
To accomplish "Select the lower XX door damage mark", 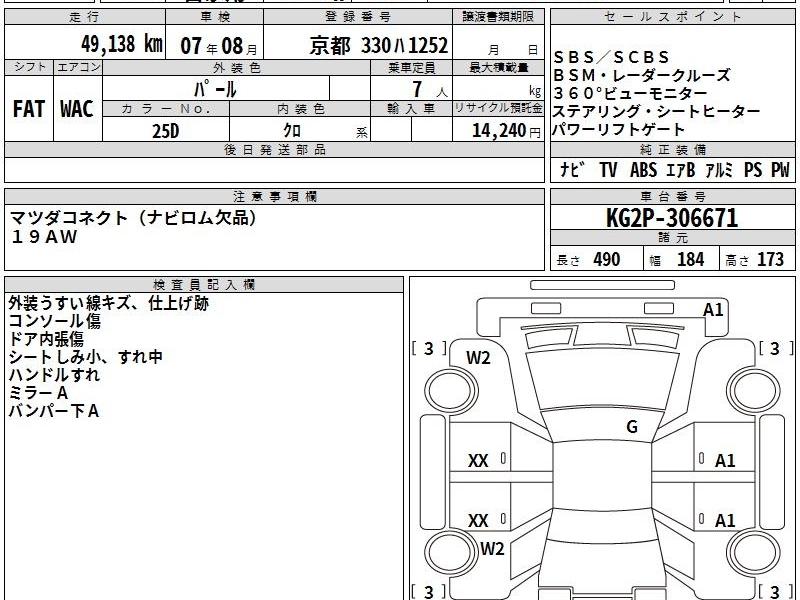I will coord(478,521).
